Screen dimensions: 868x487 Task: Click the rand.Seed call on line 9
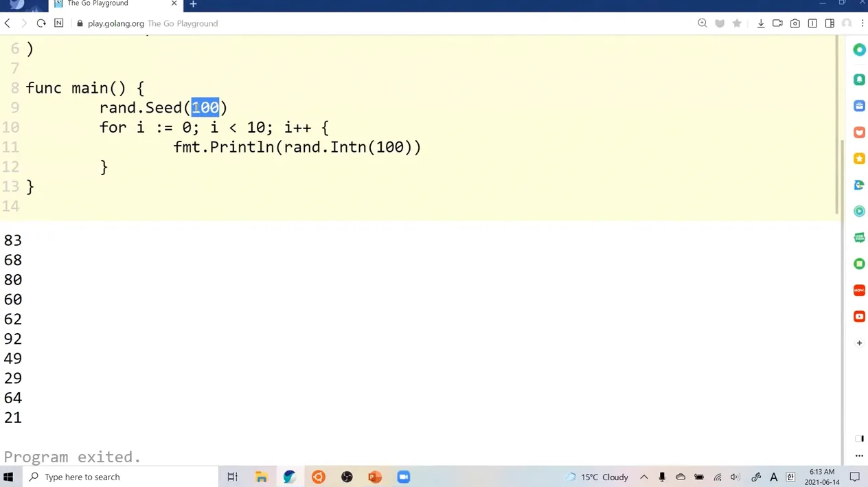(x=163, y=108)
